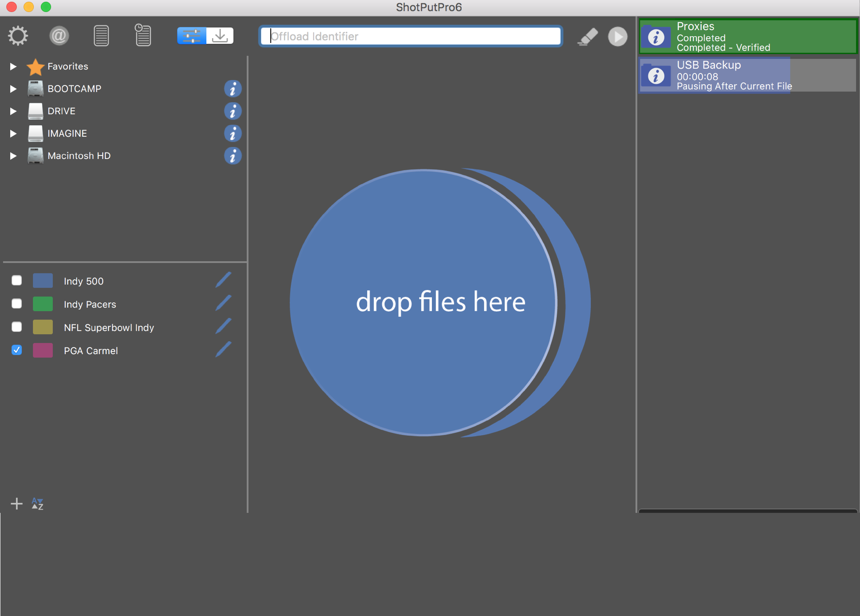Edit the Indy Pacers preset pencil
The width and height of the screenshot is (860, 616).
(x=223, y=303)
